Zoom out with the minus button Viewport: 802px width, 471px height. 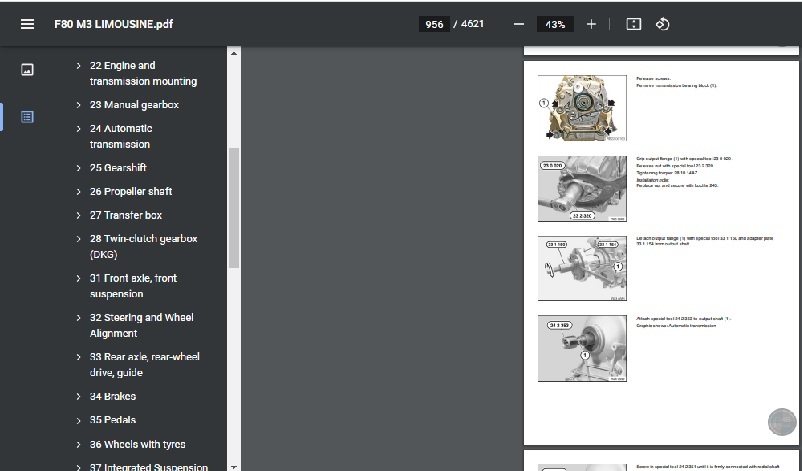pyautogui.click(x=519, y=24)
